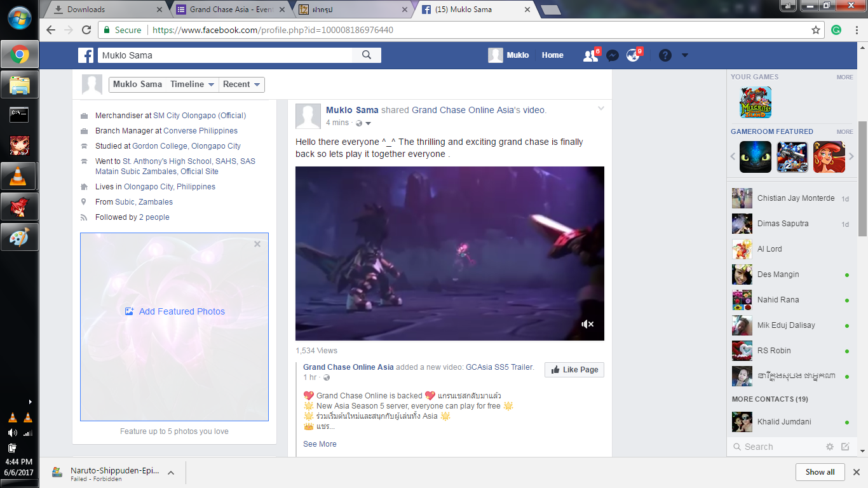Viewport: 868px width, 488px height.
Task: Click the search magnifier button
Action: click(x=367, y=55)
